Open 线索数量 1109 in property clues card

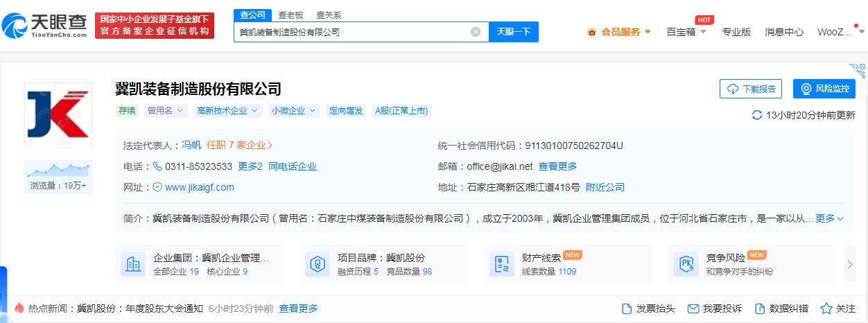click(x=549, y=271)
